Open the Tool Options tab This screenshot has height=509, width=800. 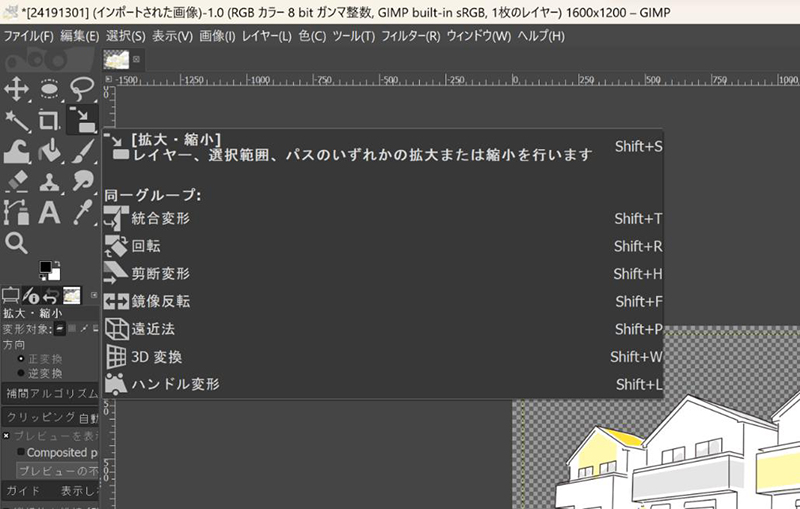pyautogui.click(x=10, y=295)
